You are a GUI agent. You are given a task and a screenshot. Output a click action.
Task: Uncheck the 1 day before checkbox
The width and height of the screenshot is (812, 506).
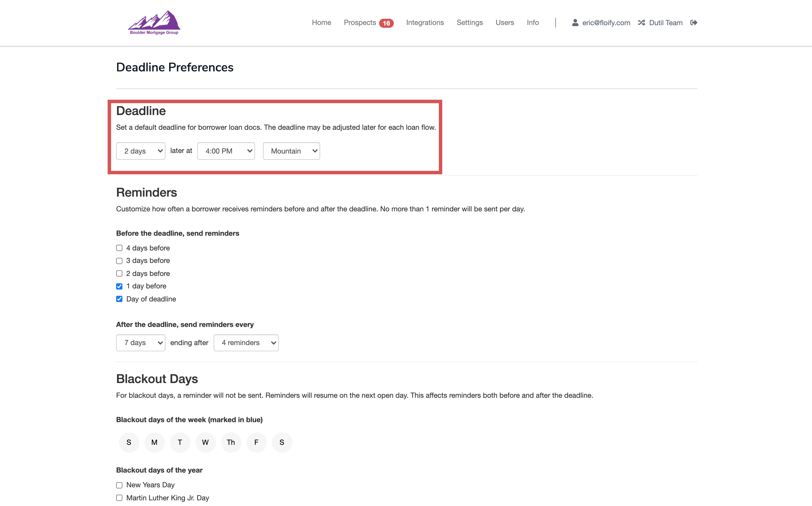[x=120, y=286]
